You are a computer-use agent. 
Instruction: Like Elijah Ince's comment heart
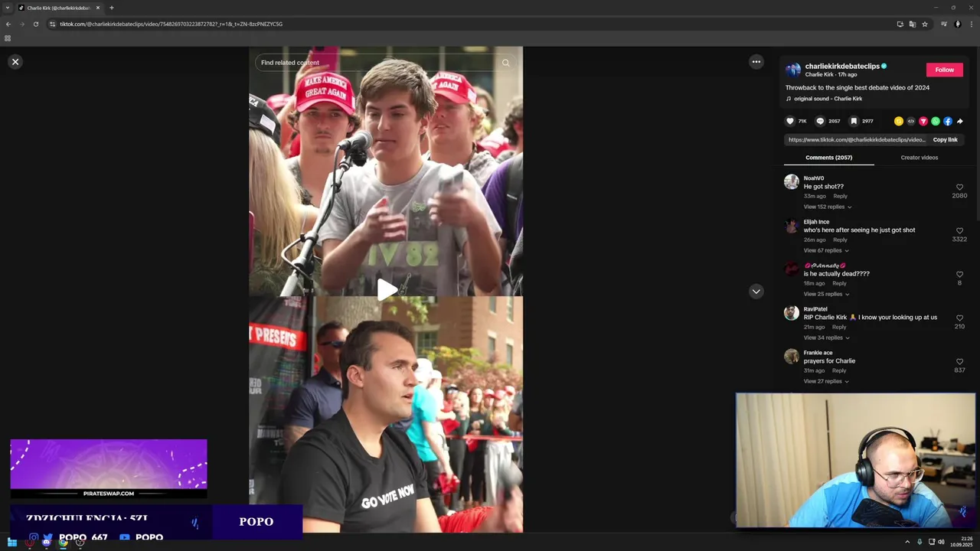click(959, 230)
